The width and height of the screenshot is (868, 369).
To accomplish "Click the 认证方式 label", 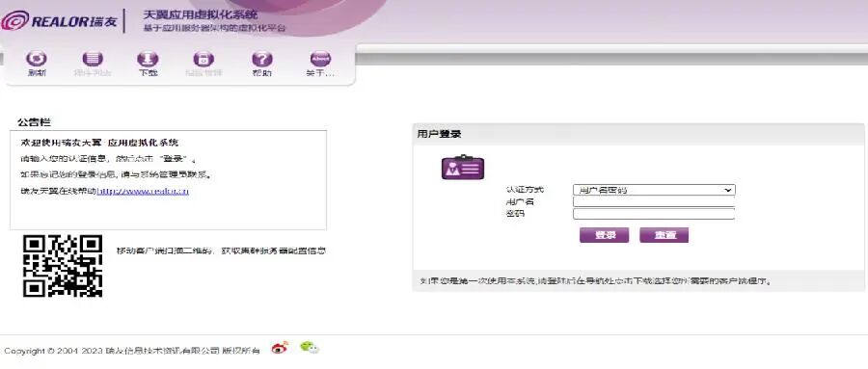I will pos(525,190).
